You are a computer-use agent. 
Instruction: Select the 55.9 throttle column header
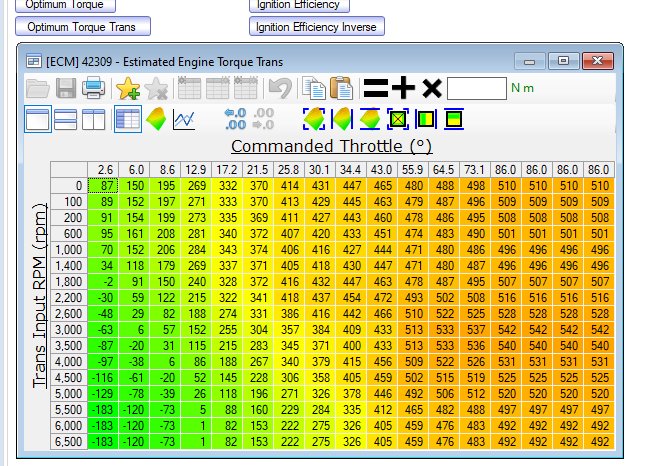tap(413, 170)
